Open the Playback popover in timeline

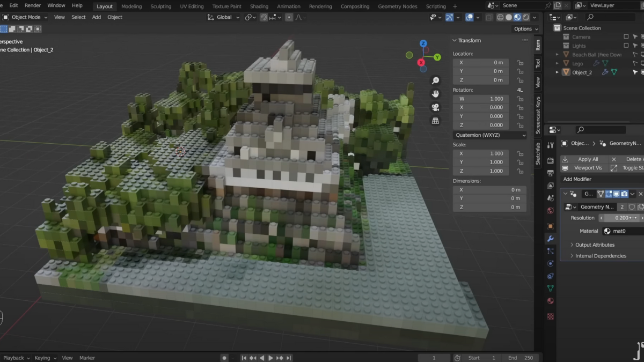click(16, 358)
